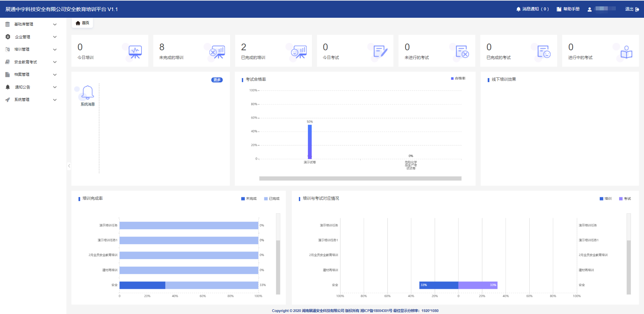Expand the 培训管理 chevron
Screen dimensions: 644x314
[55, 50]
